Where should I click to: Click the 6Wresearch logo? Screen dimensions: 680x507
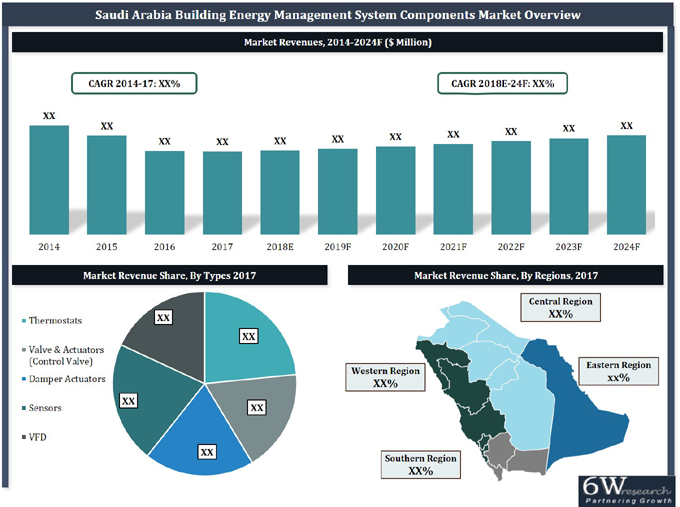(627, 491)
